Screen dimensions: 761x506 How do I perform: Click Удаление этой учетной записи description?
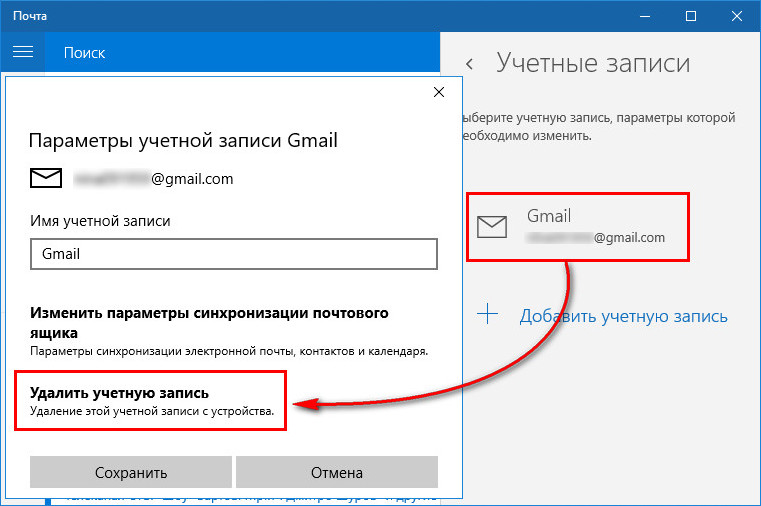[152, 411]
